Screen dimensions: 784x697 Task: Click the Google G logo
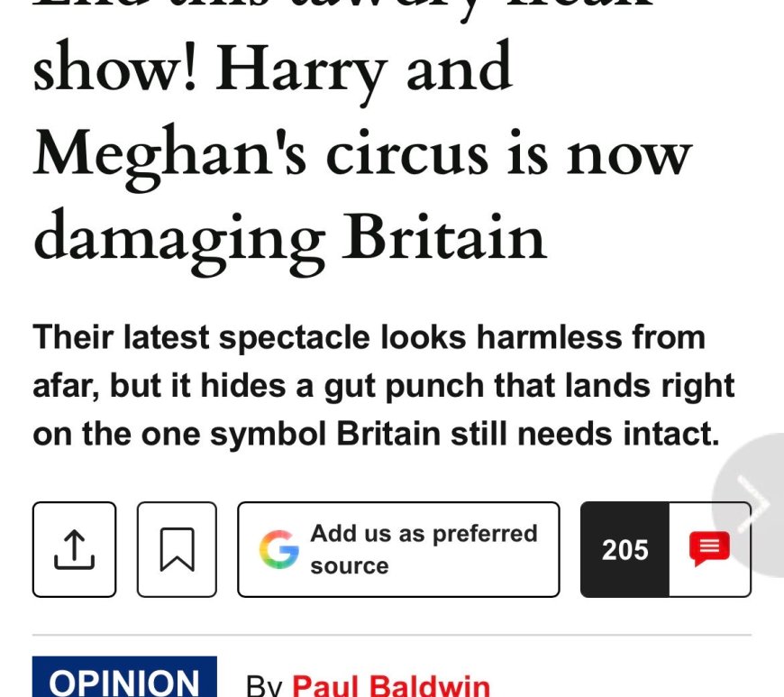pyautogui.click(x=279, y=549)
